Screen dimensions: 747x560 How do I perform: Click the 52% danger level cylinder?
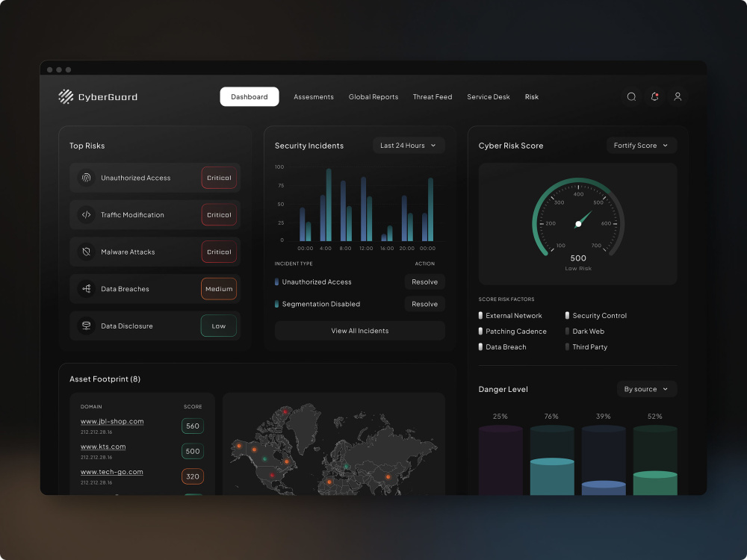point(655,460)
